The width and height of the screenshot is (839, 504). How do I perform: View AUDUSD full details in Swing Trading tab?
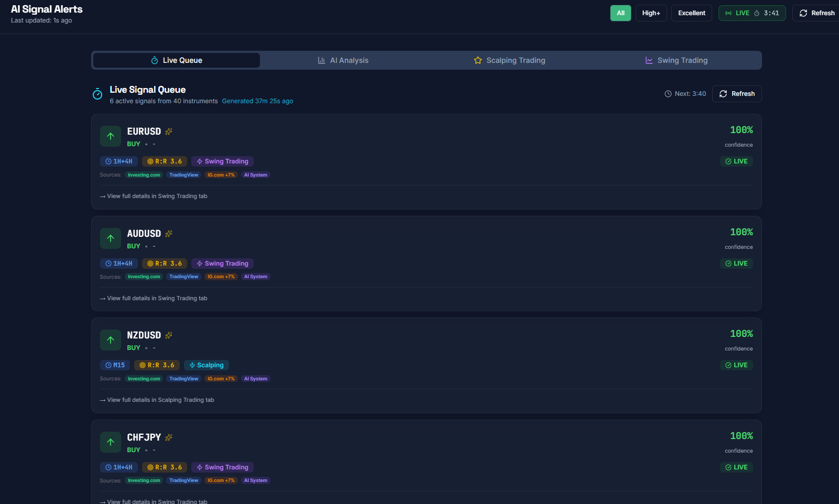tap(154, 298)
